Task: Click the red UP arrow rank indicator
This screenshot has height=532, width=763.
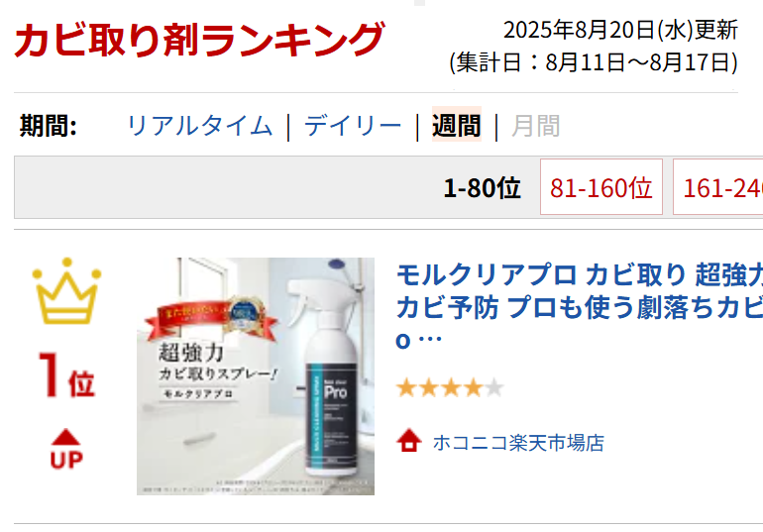Action: point(66,449)
